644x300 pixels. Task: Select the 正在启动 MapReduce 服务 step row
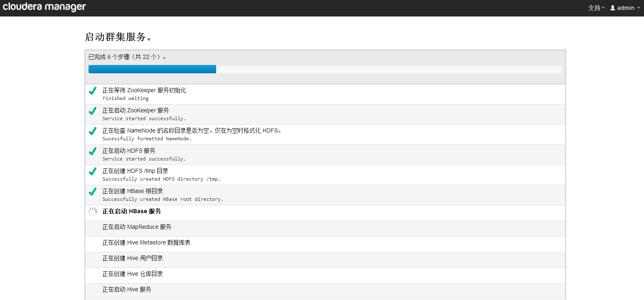point(137,226)
